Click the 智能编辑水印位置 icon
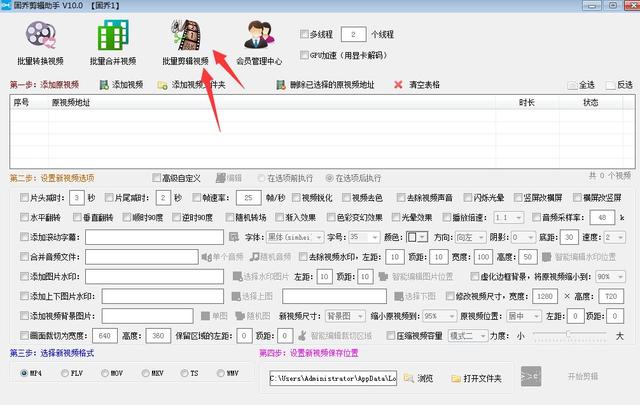The height and width of the screenshot is (405, 640). click(x=547, y=257)
